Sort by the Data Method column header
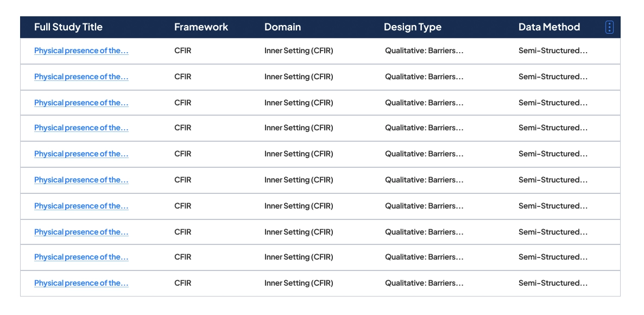The width and height of the screenshot is (644, 315). click(x=549, y=27)
